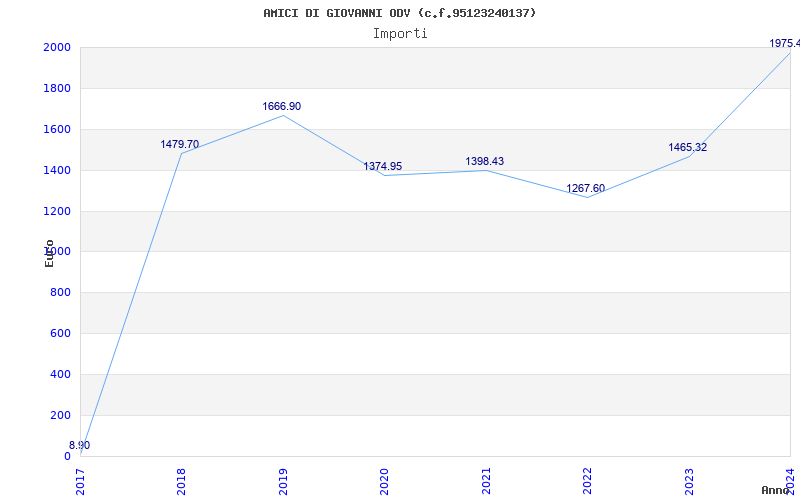The height and width of the screenshot is (500, 800).
Task: Click the 2020 x-axis year label
Action: (385, 481)
